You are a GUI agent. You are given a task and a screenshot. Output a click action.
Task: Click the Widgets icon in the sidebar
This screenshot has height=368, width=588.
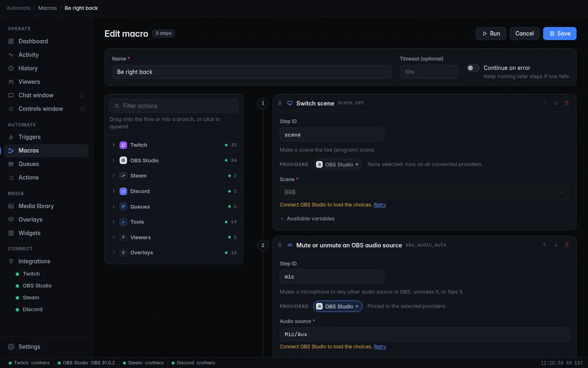[x=11, y=233]
